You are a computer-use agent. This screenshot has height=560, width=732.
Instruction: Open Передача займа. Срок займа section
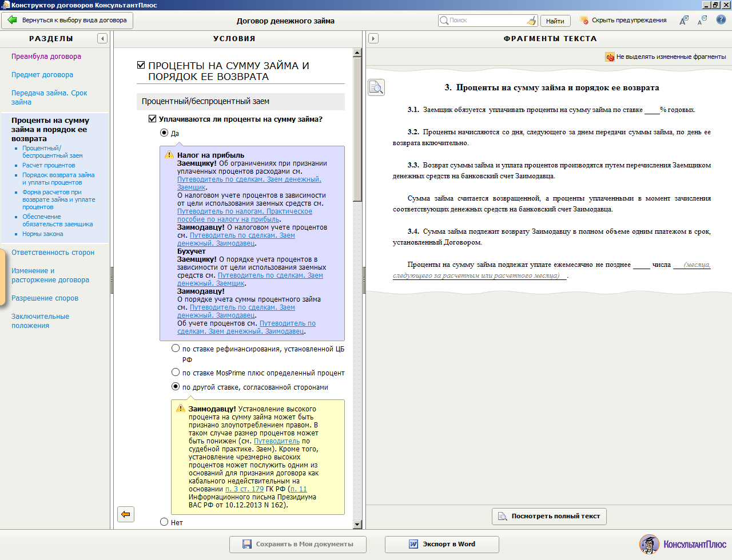49,98
